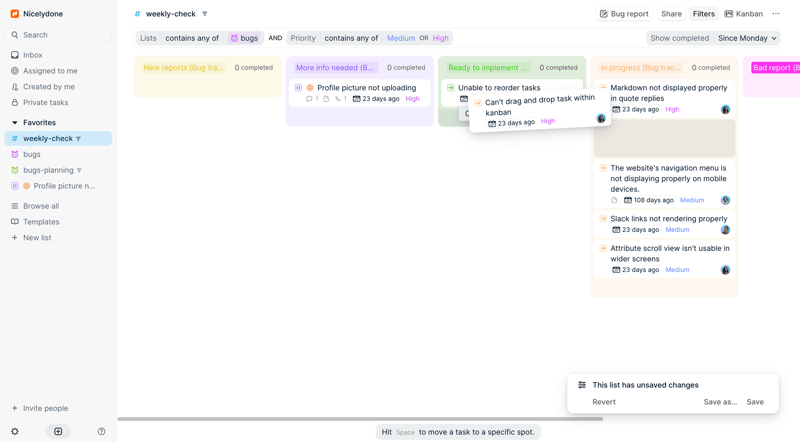Click the bugs filter value chip
This screenshot has width=800, height=442.
tap(244, 38)
